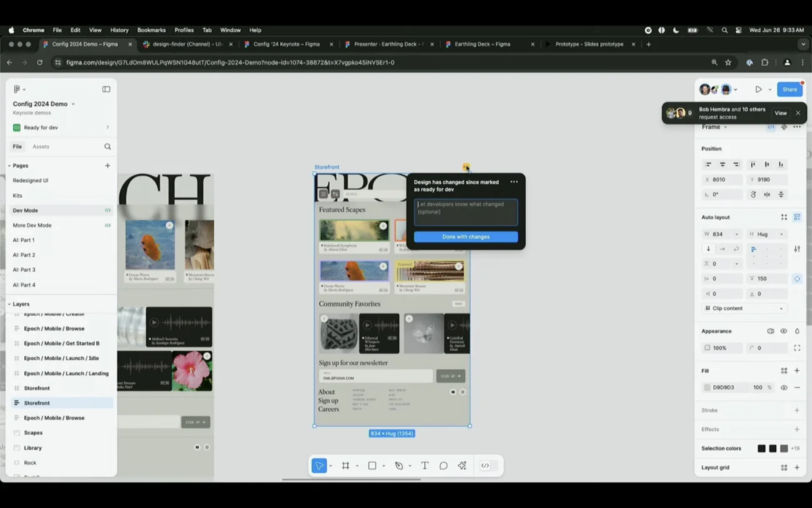
Task: Flip horizontal icon in Position section
Action: click(767, 194)
